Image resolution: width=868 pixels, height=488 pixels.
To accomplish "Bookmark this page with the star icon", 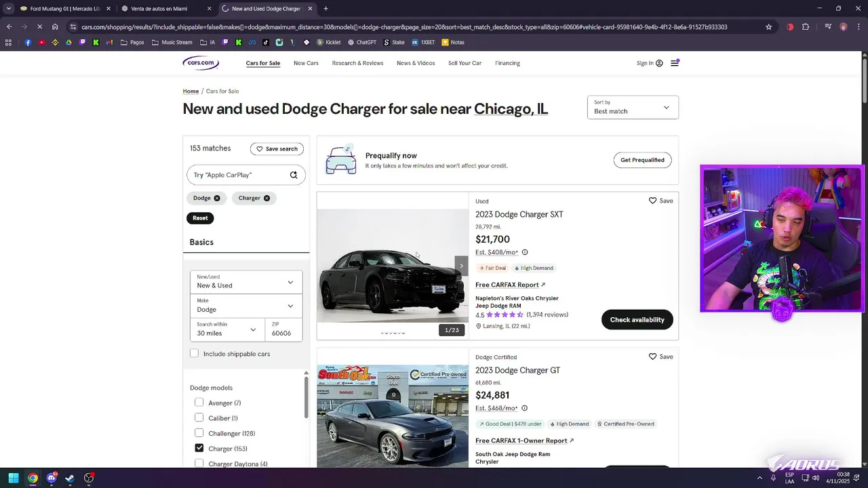I will [768, 27].
